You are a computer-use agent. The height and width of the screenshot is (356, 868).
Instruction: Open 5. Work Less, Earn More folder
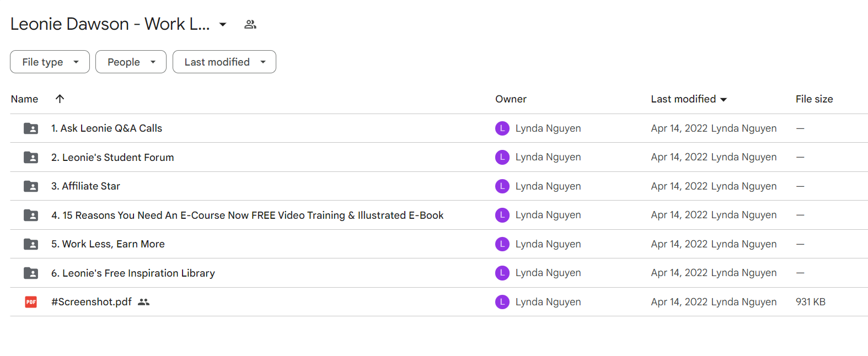point(108,244)
